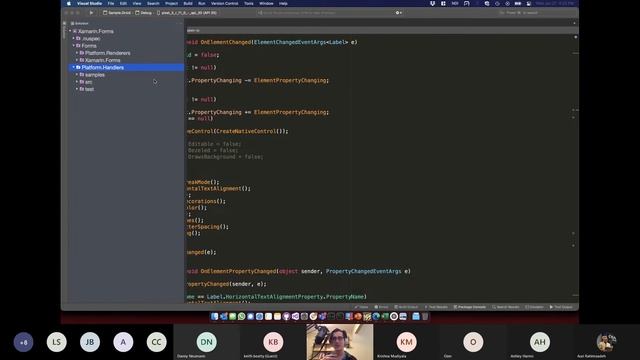
Task: Expand the .nuspec folder
Action: (73, 38)
